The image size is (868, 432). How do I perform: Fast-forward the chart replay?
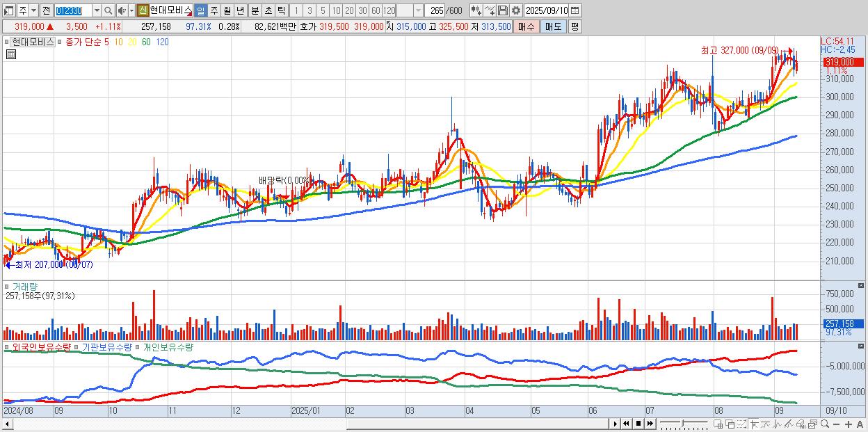click(x=650, y=424)
